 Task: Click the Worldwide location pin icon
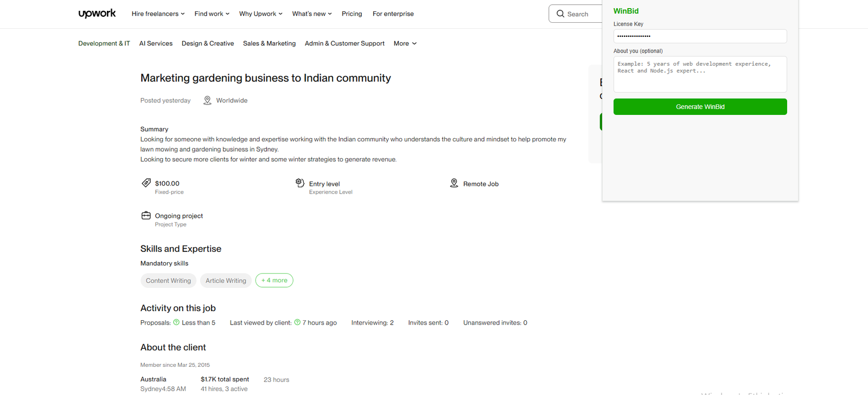click(207, 100)
